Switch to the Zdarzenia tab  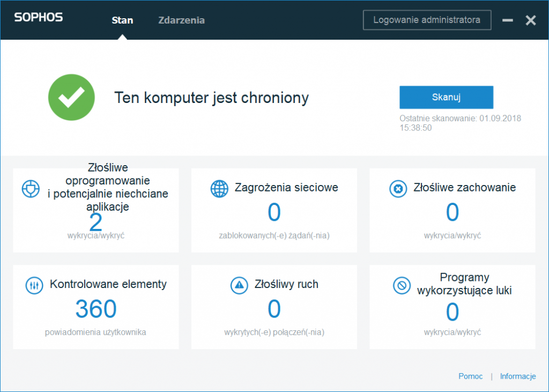click(181, 20)
